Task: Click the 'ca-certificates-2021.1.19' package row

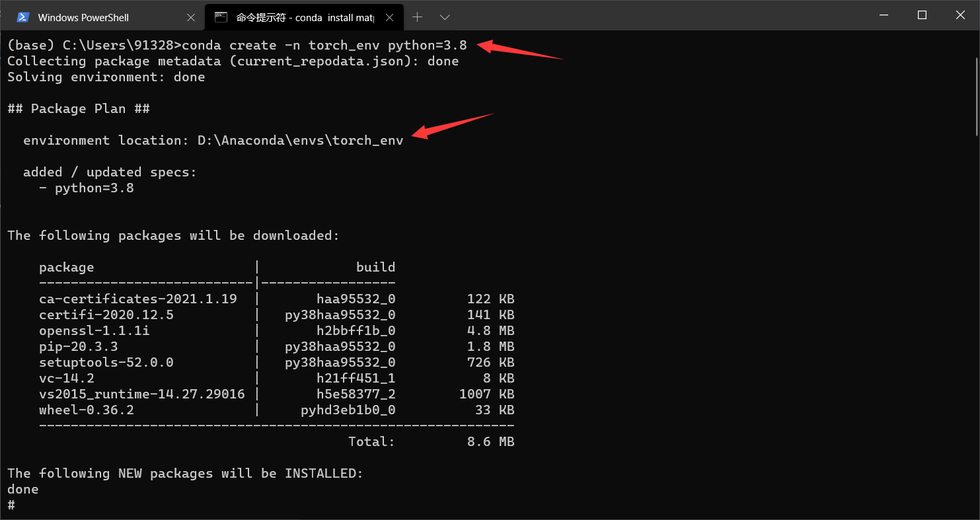Action: point(277,299)
